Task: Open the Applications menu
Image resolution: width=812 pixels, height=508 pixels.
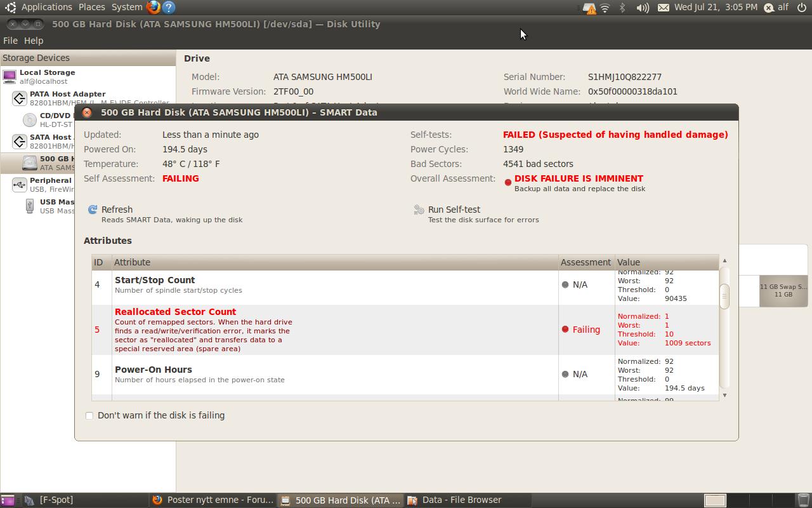Action: tap(47, 7)
